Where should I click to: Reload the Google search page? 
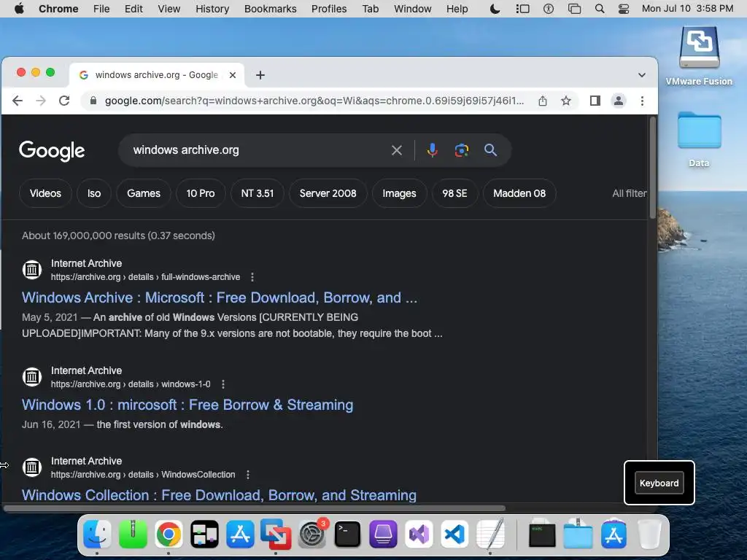(64, 101)
